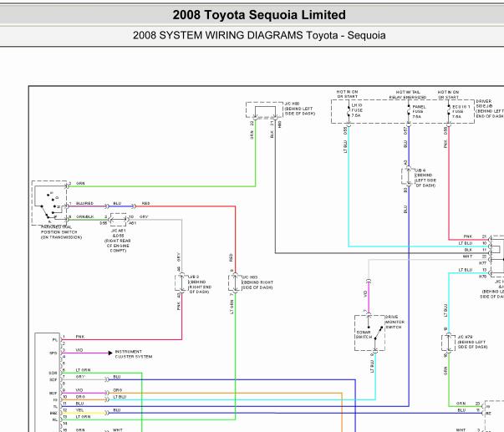Click the black arrowhead pointing to Instrument Cluster System
This screenshot has height=432, width=504.
pos(110,353)
